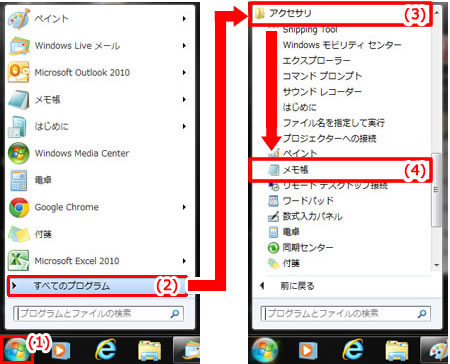Open the Paint (ペイント) icon in left menu
The height and width of the screenshot is (364, 450).
pos(18,19)
